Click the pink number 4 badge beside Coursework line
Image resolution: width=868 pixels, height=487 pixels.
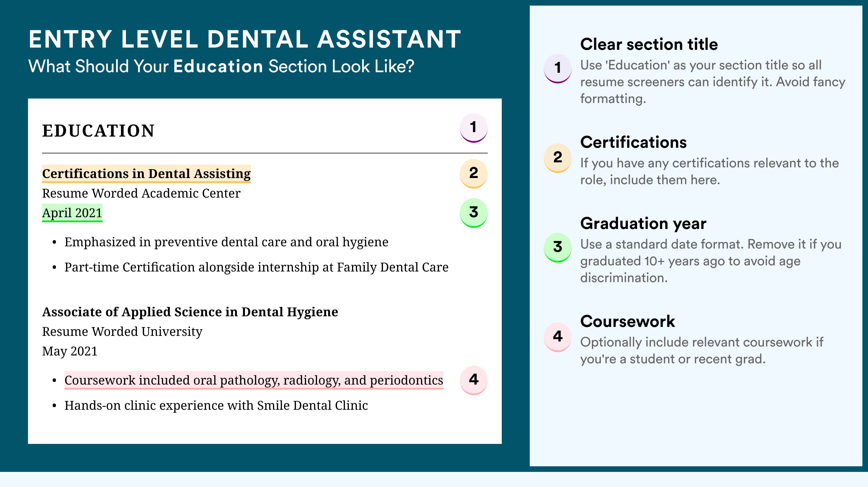tap(473, 380)
